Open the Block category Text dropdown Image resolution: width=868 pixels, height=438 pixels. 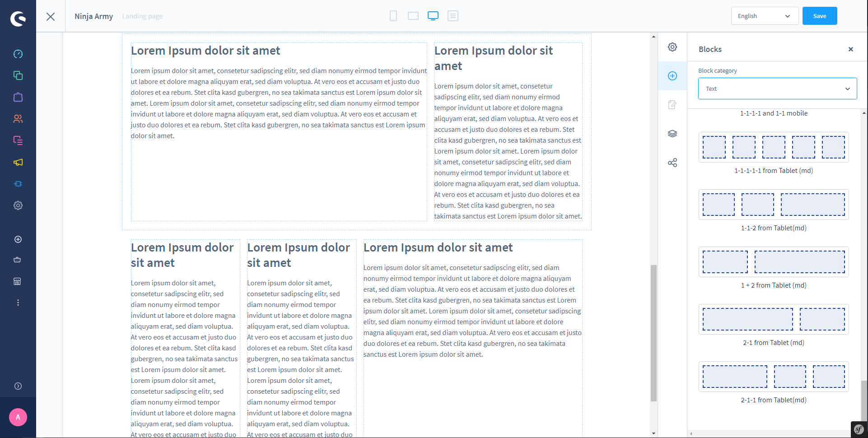coord(777,89)
